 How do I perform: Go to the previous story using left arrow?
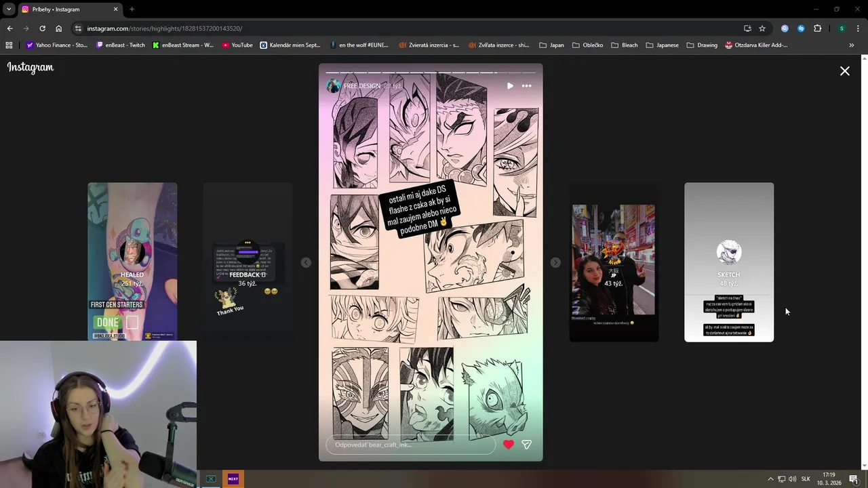(x=306, y=262)
